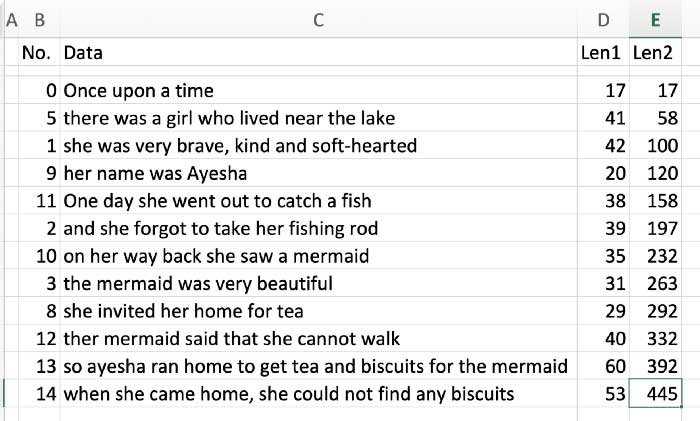Select the Len1 cell showing 60
Image resolution: width=700 pixels, height=421 pixels.
tap(603, 366)
